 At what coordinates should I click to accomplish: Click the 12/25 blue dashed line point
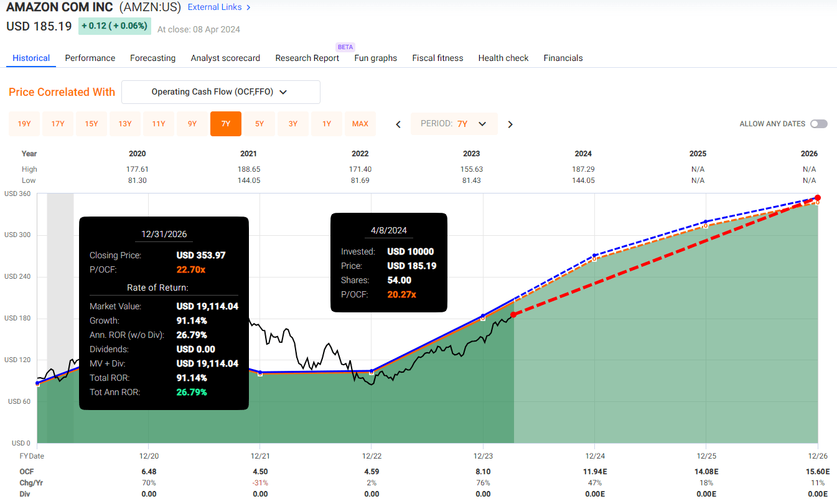coord(706,222)
